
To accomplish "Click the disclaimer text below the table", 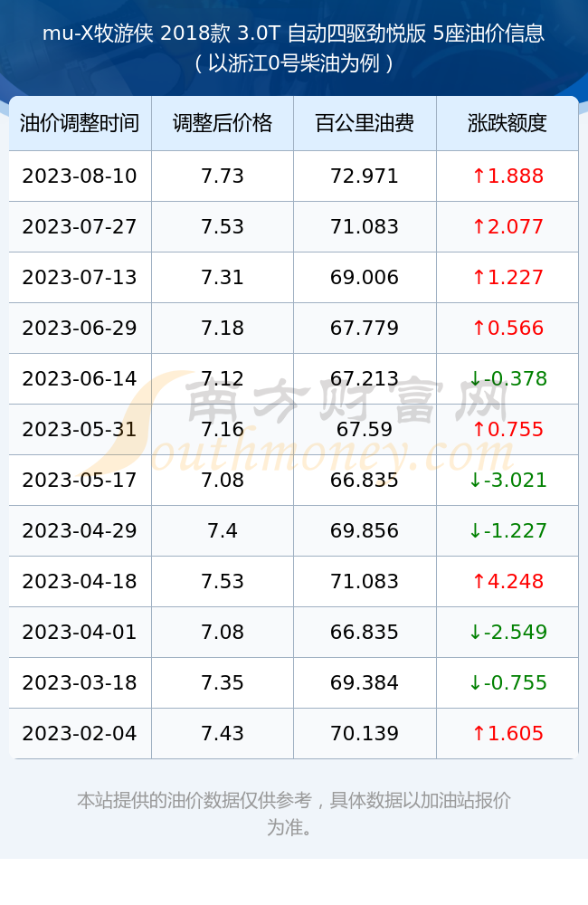I will (294, 814).
